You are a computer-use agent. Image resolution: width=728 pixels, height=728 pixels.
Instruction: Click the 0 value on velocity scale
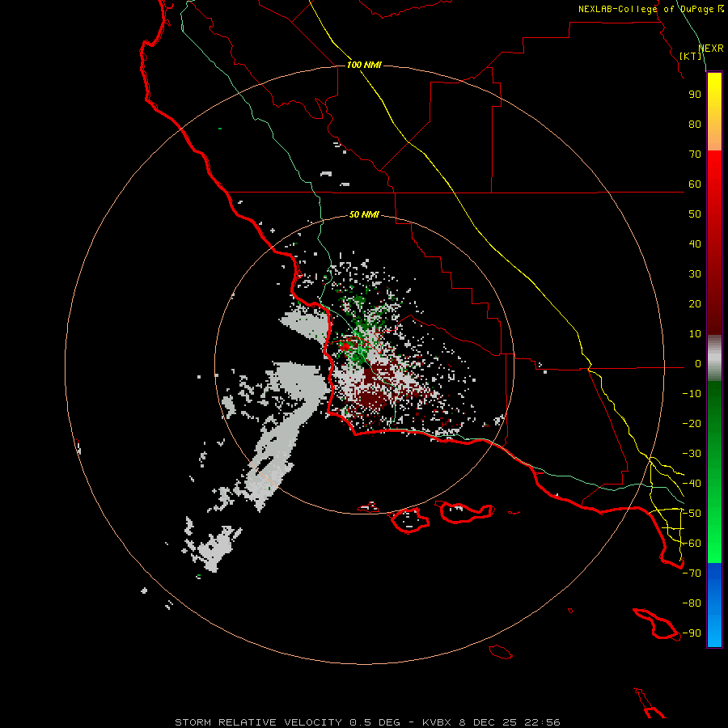698,364
